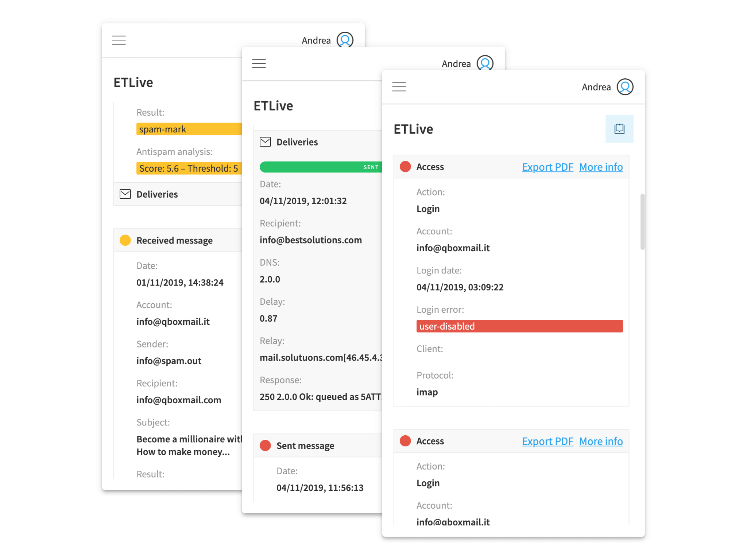Click red status dot of second Access entry
The image size is (747, 560).
(405, 441)
